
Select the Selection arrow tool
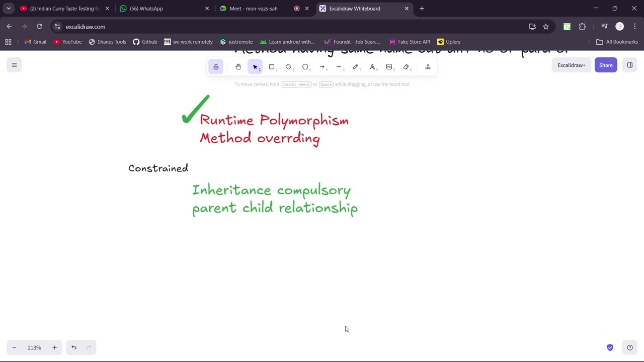point(255,67)
